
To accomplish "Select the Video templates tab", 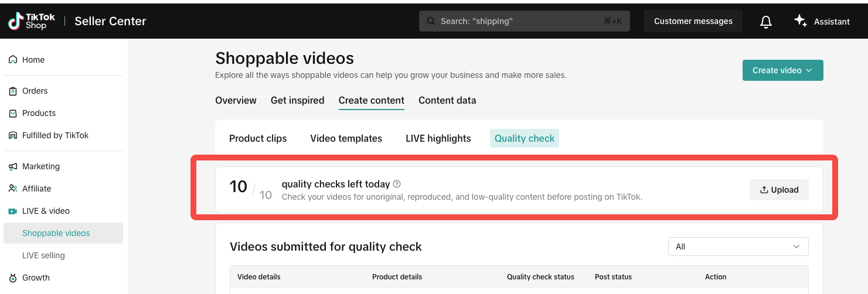I will [346, 138].
